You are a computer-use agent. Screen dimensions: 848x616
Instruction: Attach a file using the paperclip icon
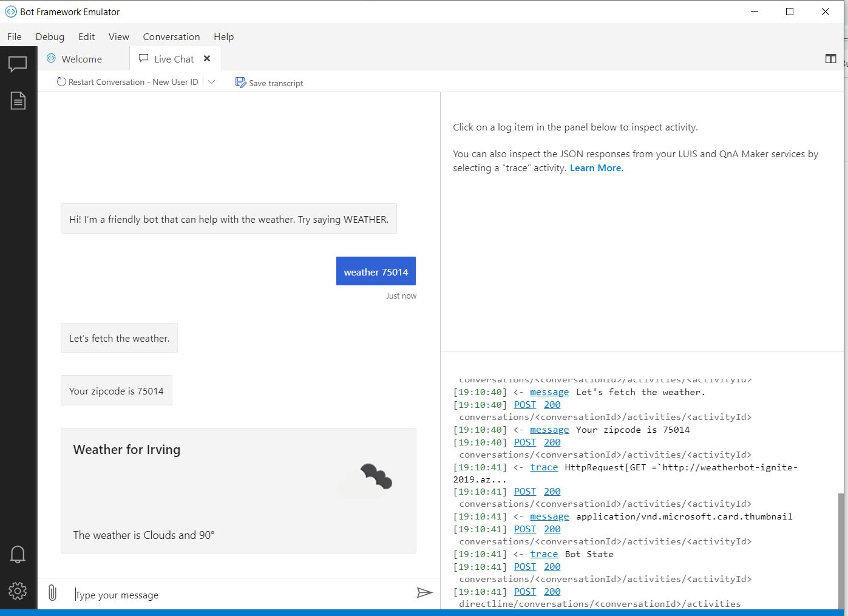point(52,593)
